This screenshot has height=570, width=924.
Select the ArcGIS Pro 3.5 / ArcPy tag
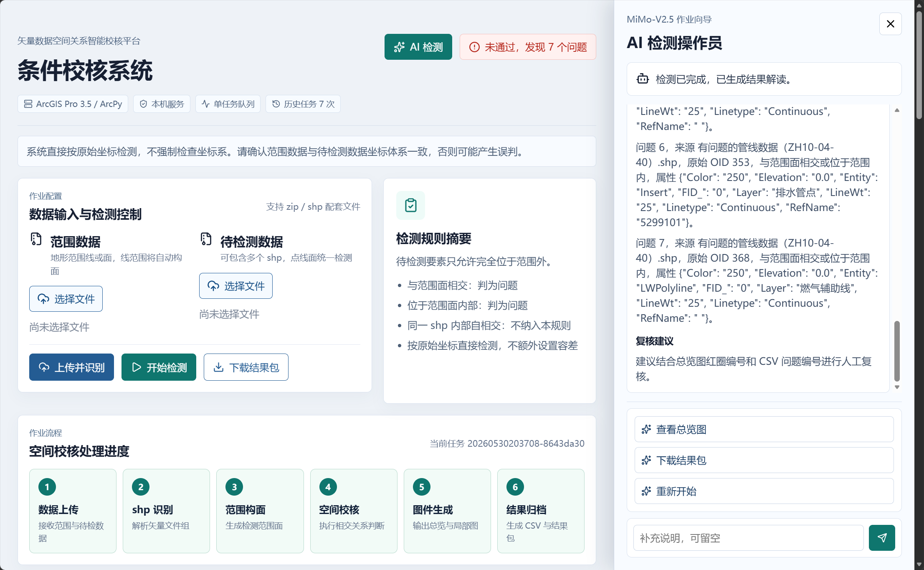pyautogui.click(x=73, y=104)
